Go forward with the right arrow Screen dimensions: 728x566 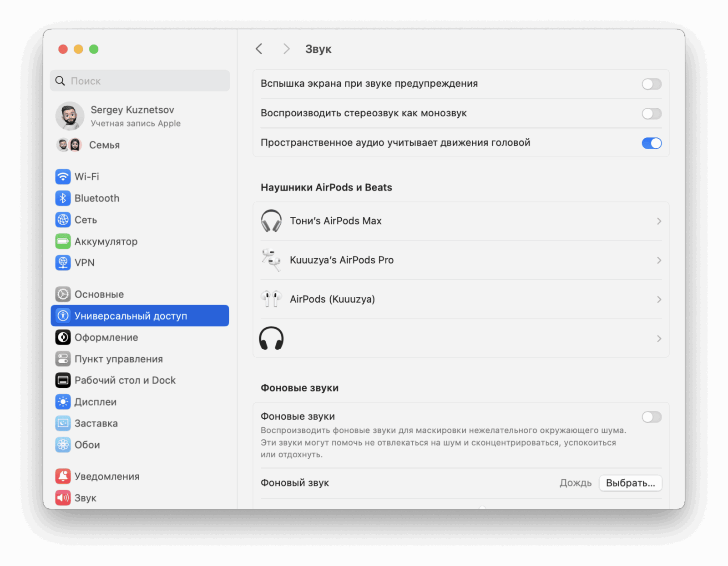[x=286, y=49]
